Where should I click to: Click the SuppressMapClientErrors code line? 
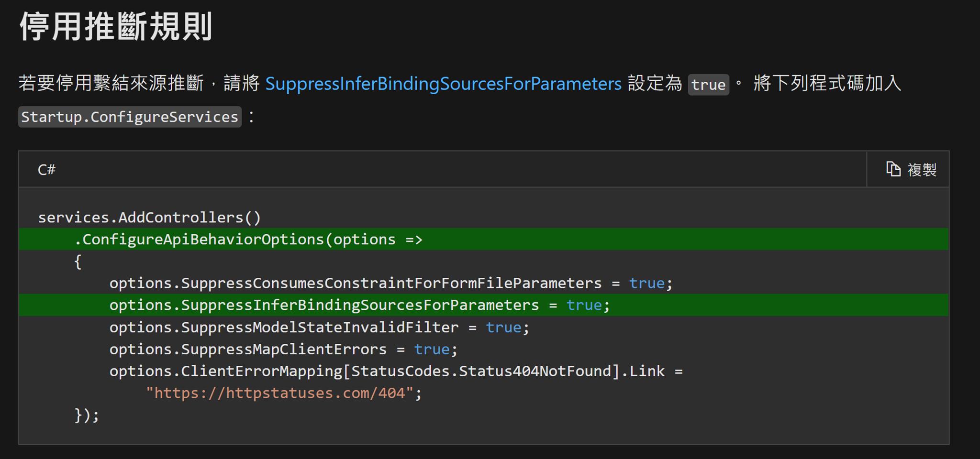283,349
